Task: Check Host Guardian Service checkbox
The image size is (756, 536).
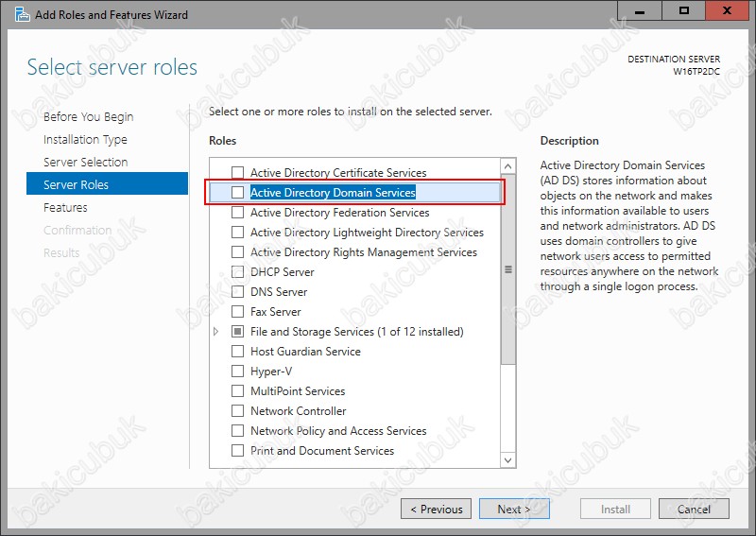Action: pyautogui.click(x=238, y=352)
